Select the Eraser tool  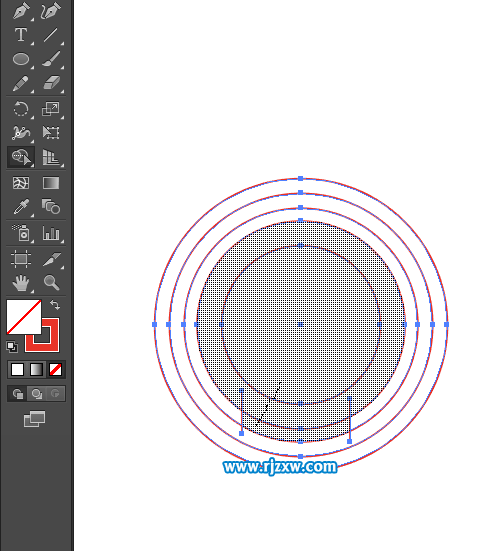pyautogui.click(x=51, y=84)
